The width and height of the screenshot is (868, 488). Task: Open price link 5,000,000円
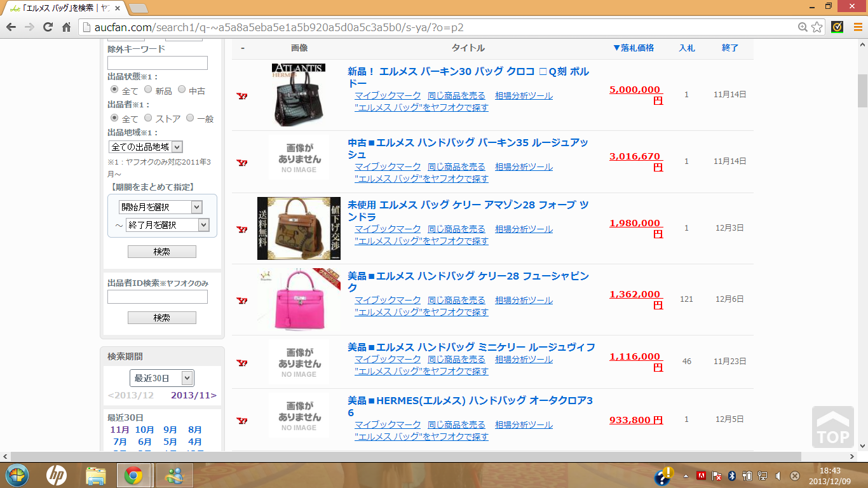636,95
